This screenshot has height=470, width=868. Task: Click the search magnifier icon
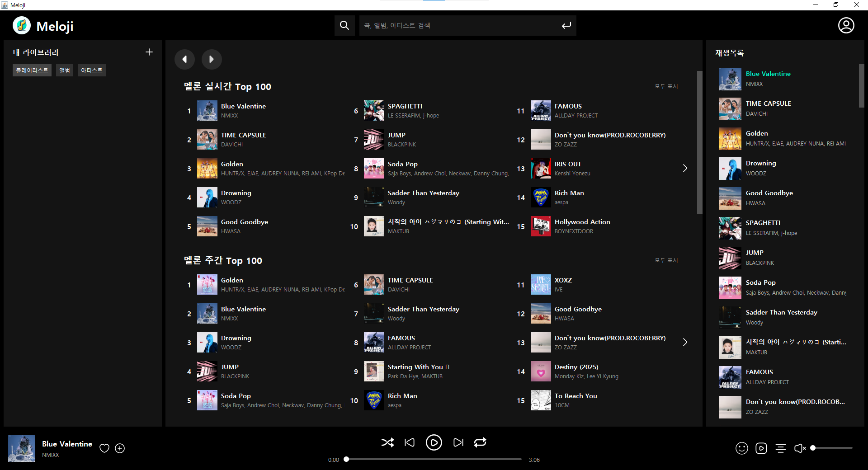click(x=344, y=26)
